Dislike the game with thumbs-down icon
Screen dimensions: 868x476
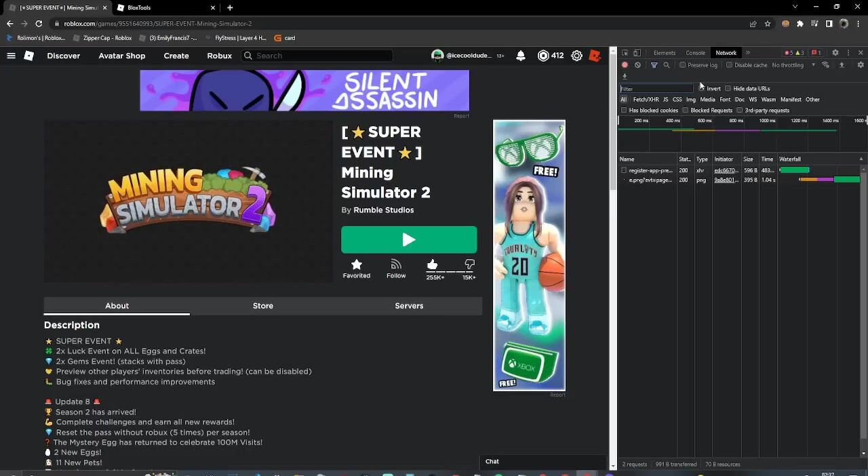pyautogui.click(x=469, y=264)
